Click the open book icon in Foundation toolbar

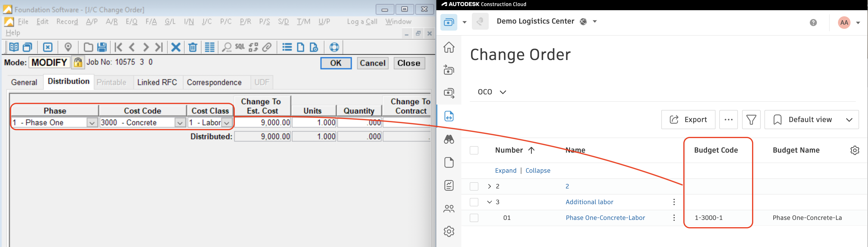coord(14,47)
